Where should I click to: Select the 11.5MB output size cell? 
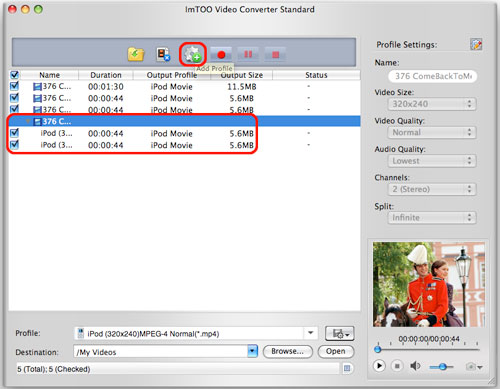click(242, 87)
